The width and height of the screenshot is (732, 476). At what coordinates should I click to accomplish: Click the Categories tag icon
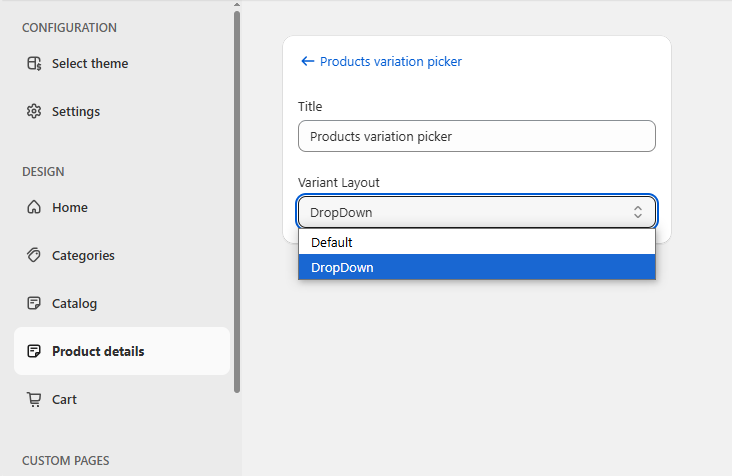pyautogui.click(x=34, y=255)
